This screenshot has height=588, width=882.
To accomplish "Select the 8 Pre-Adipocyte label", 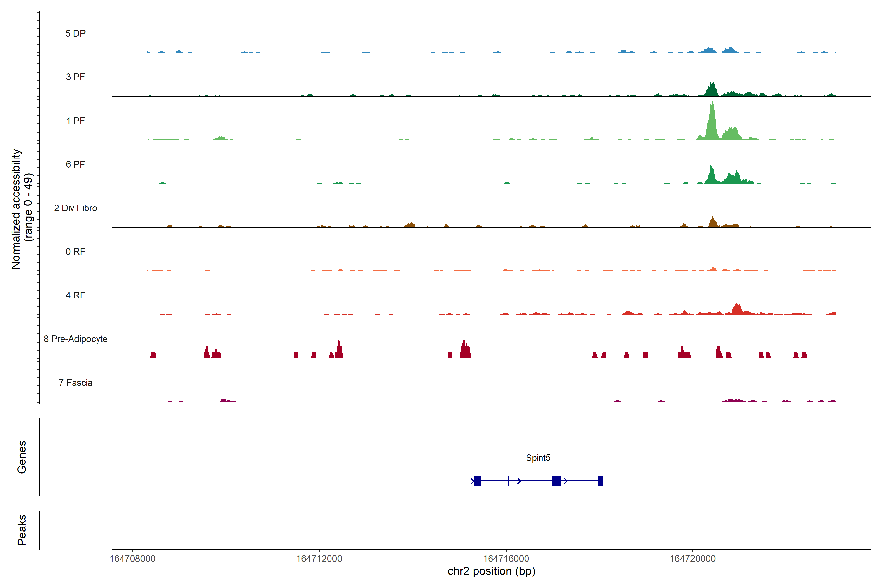I will click(75, 339).
